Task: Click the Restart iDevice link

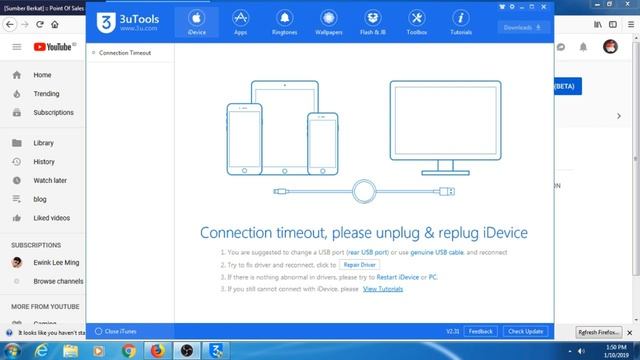Action: pyautogui.click(x=398, y=277)
